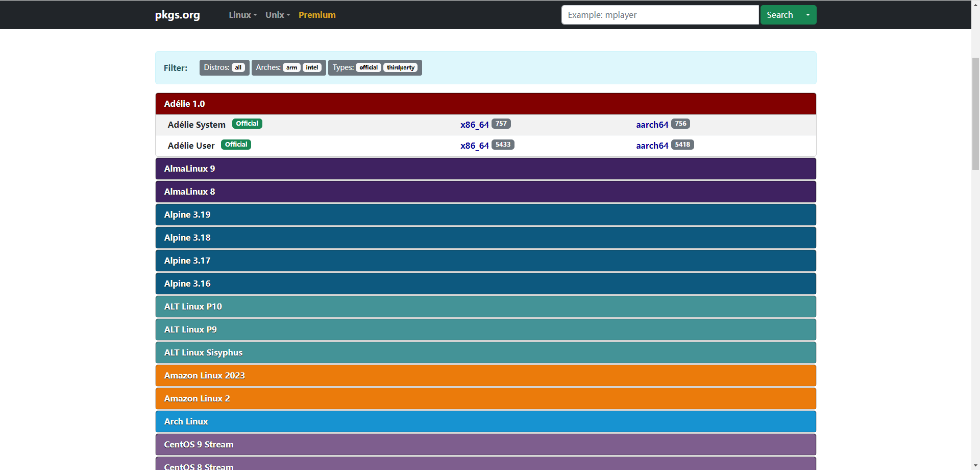980x470 pixels.
Task: Open the Linux dropdown menu
Action: 242,15
